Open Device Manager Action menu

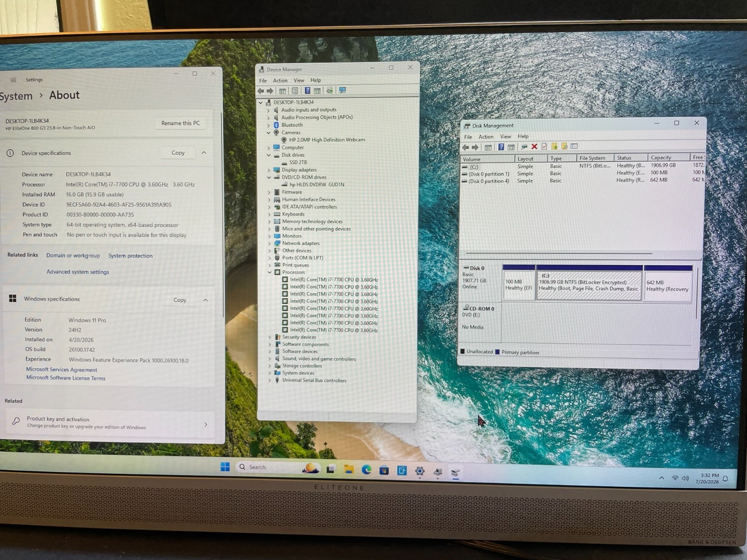click(280, 81)
